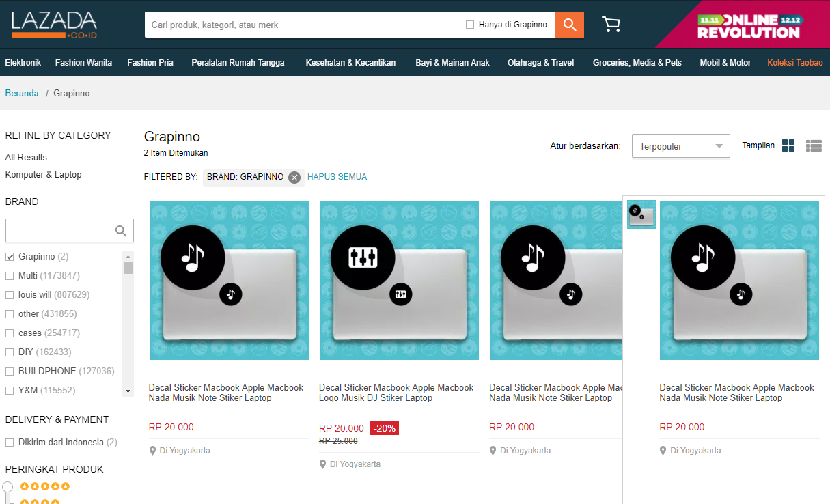Click '2 Item Ditemukan' result count
This screenshot has height=504, width=830.
176,153
